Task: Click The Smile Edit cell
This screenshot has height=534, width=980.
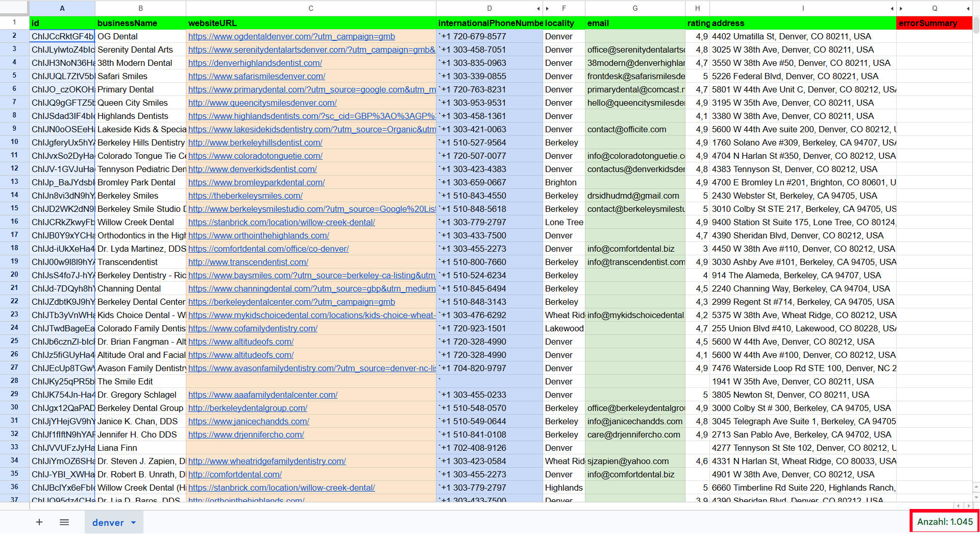Action: (140, 381)
